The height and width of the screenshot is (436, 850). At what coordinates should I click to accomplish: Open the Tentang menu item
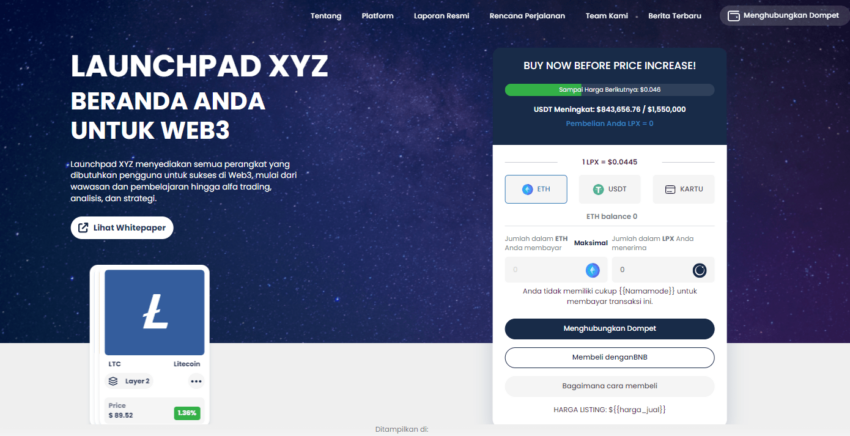[326, 16]
